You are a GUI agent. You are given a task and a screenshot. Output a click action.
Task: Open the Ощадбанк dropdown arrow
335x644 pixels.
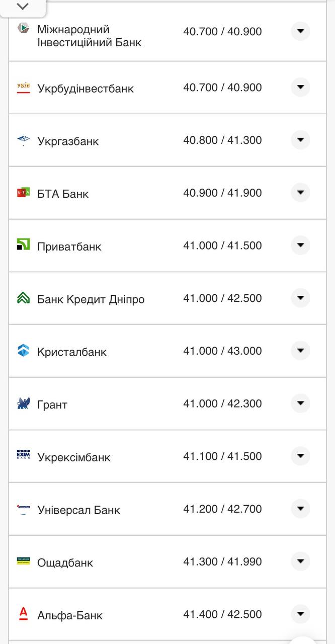point(300,562)
